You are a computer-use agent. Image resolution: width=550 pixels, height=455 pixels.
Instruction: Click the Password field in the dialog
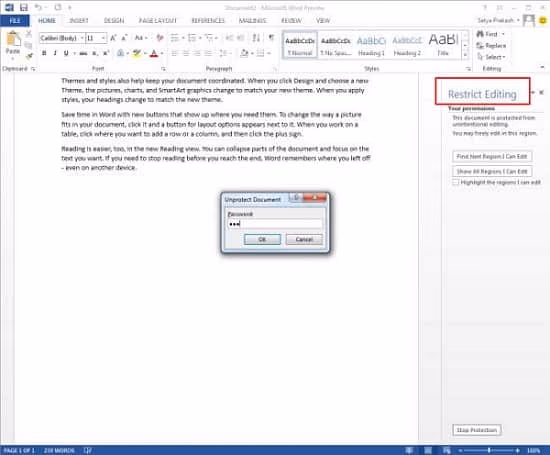tap(275, 224)
